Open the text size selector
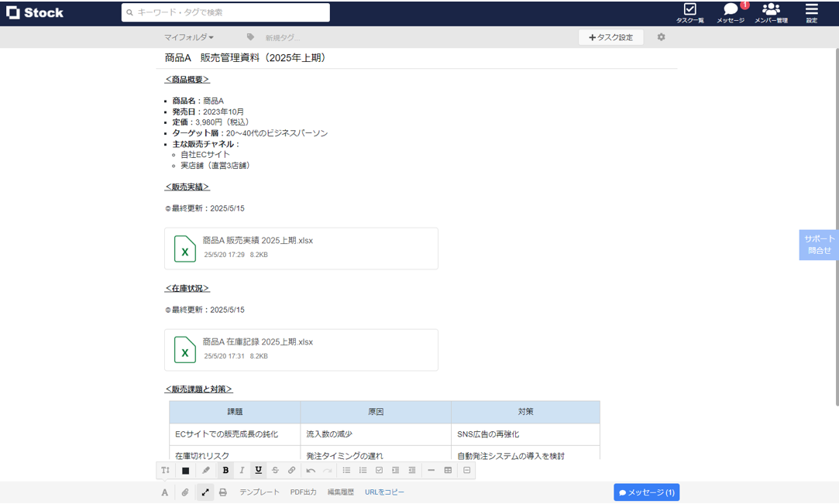This screenshot has width=839, height=504. point(165,470)
